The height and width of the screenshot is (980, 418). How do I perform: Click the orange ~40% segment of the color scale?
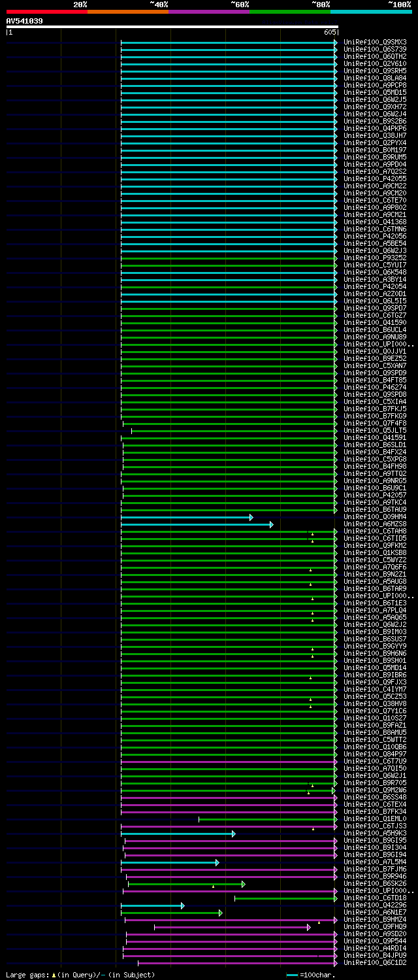point(128,12)
